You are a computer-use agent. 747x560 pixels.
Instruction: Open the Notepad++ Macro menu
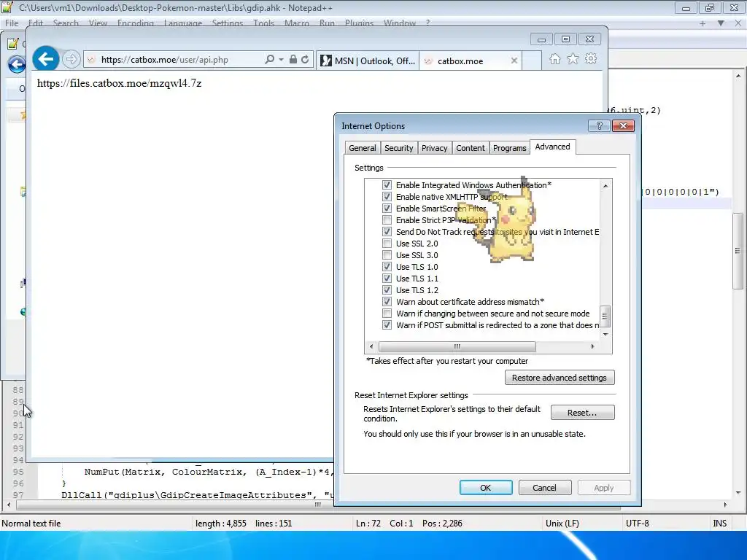click(x=296, y=23)
